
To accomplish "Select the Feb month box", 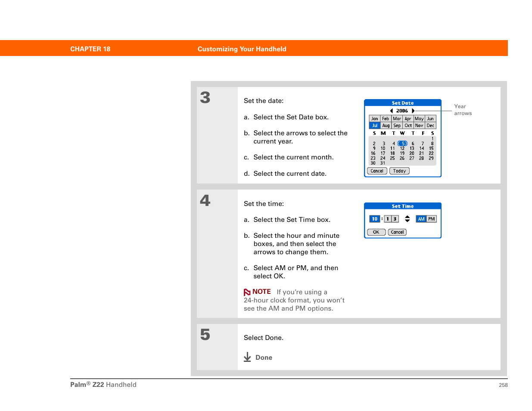I will 386,119.
